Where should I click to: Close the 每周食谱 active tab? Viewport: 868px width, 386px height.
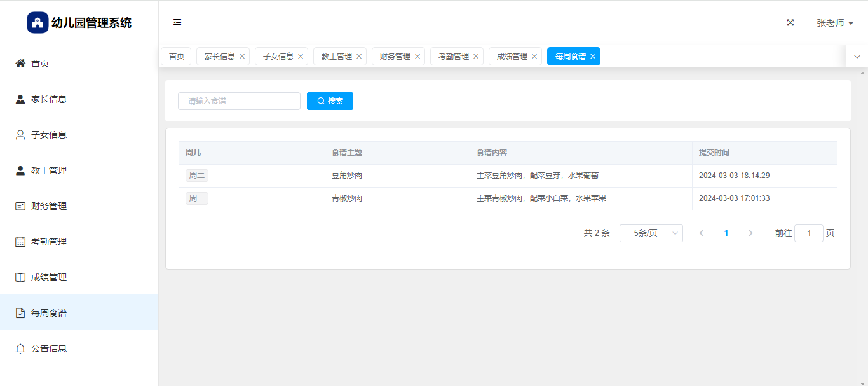[593, 57]
